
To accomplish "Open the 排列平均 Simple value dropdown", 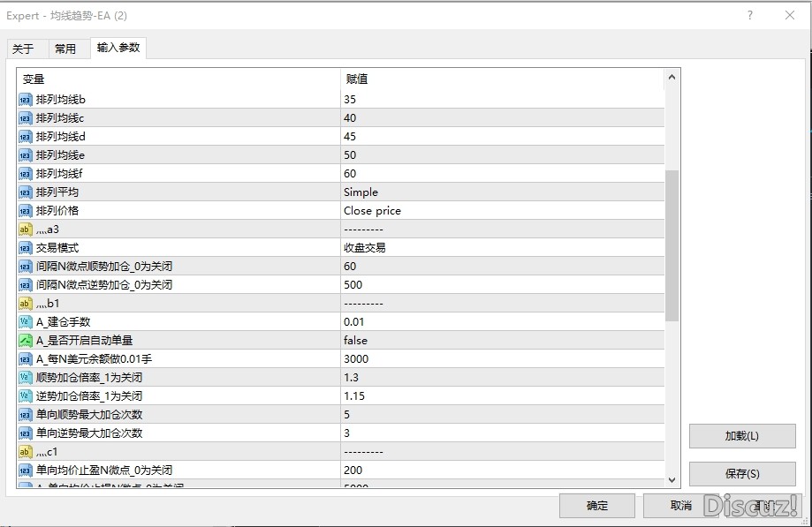I will click(x=501, y=192).
